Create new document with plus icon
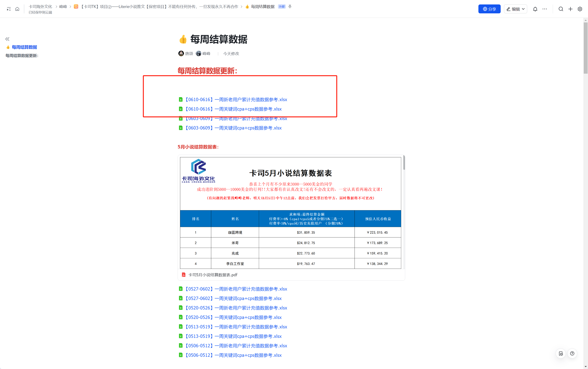 pos(570,9)
